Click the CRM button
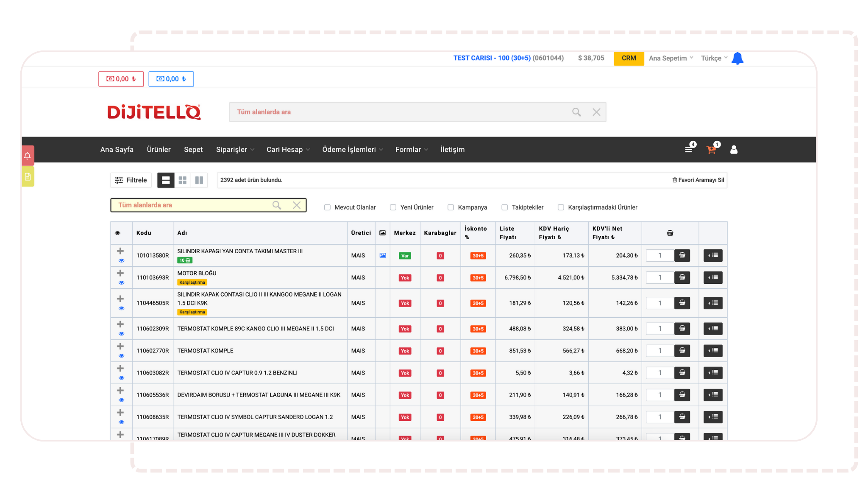 [x=629, y=58]
